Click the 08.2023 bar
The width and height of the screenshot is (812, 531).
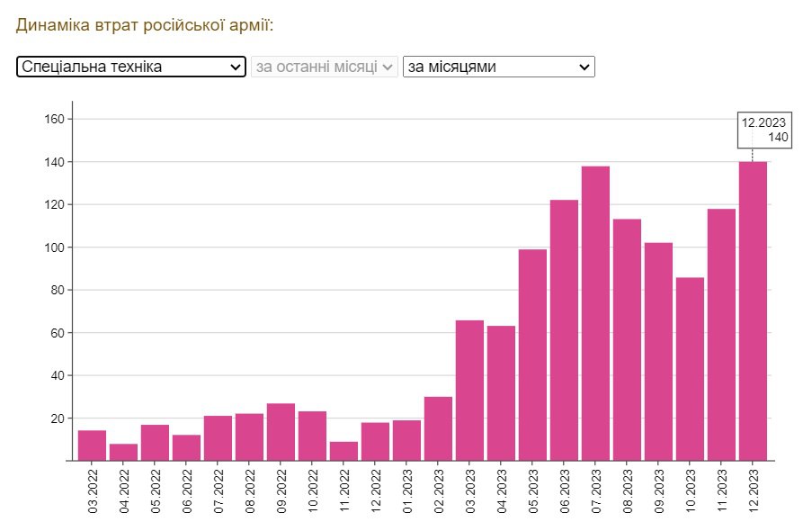(x=627, y=339)
